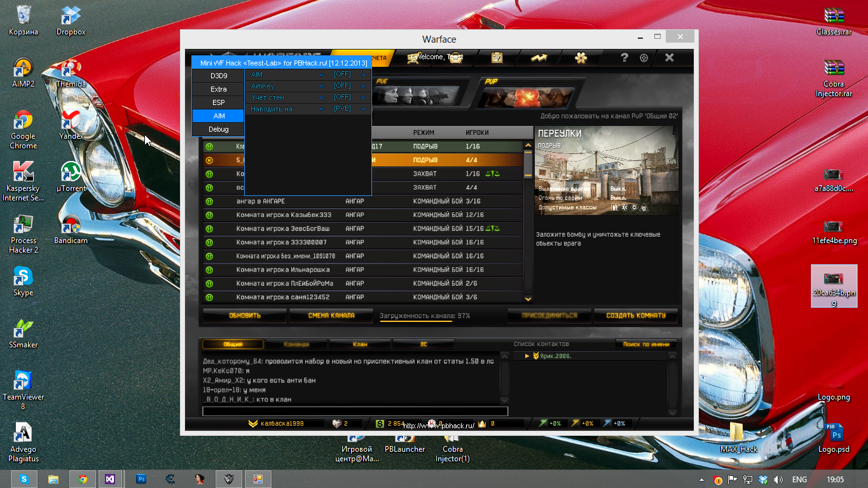Select Process Hacker 2 desktop icon
The image size is (868, 488).
click(24, 234)
